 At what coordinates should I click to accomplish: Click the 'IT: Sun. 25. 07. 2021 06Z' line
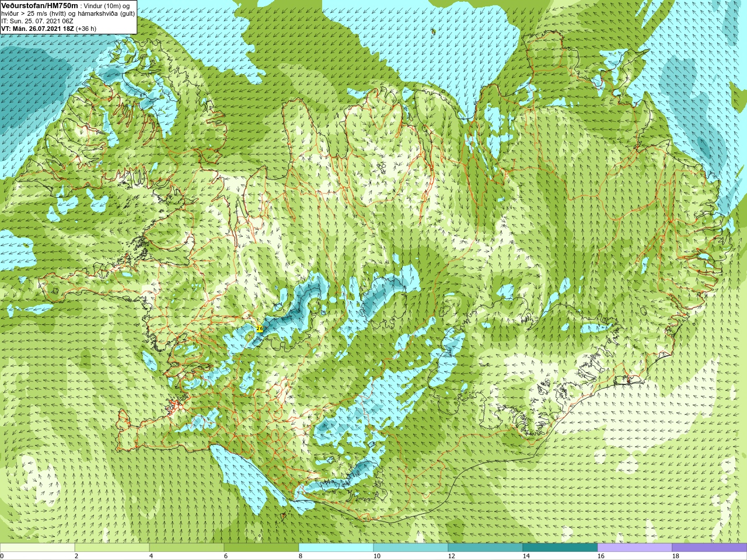(x=37, y=21)
